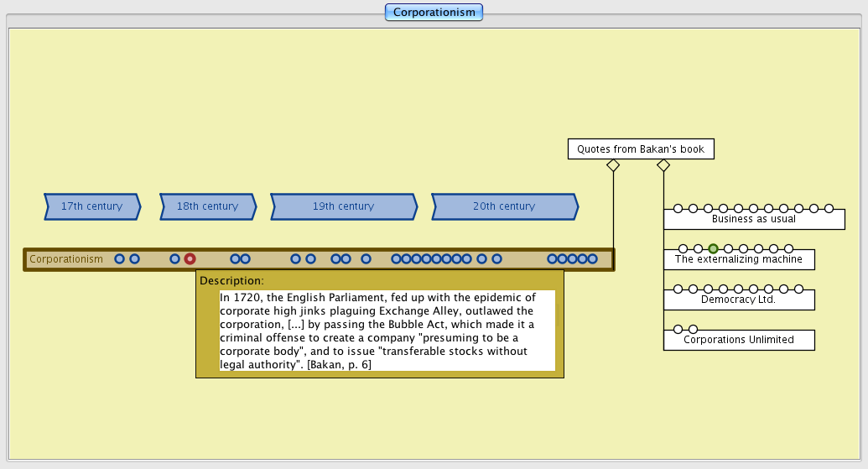
Task: Click second circle marker above Corporations Unlimited
Action: pyautogui.click(x=693, y=329)
